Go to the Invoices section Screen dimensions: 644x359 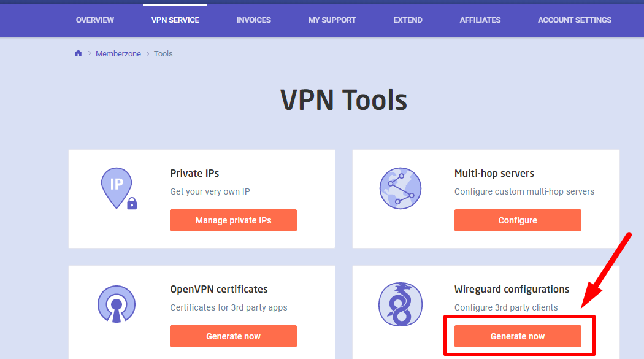[x=254, y=20]
